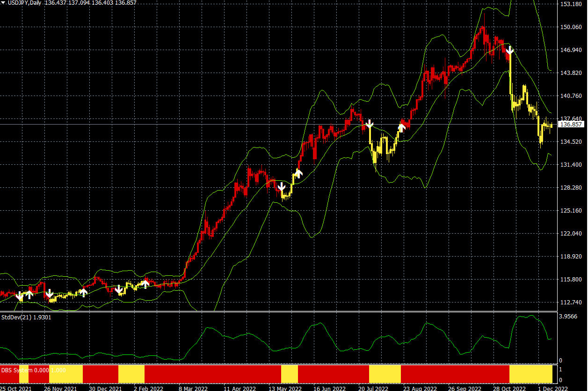Screen dimensions: 588x391
Task: Click yellow DBS histogram block above 1 Dec 2022
Action: [x=531, y=374]
